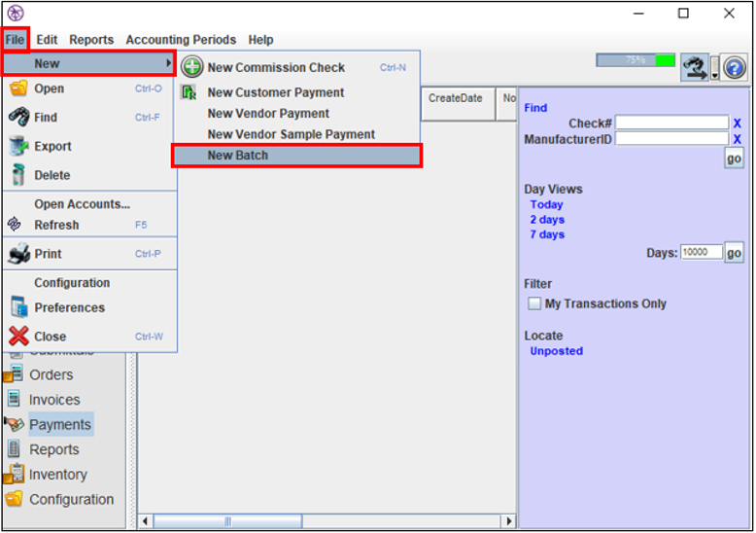Click the application logo in title bar
The height and width of the screenshot is (533, 756).
coord(16,13)
